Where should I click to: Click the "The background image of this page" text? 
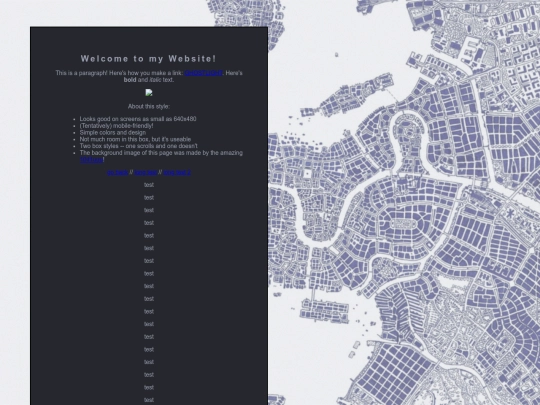point(161,153)
